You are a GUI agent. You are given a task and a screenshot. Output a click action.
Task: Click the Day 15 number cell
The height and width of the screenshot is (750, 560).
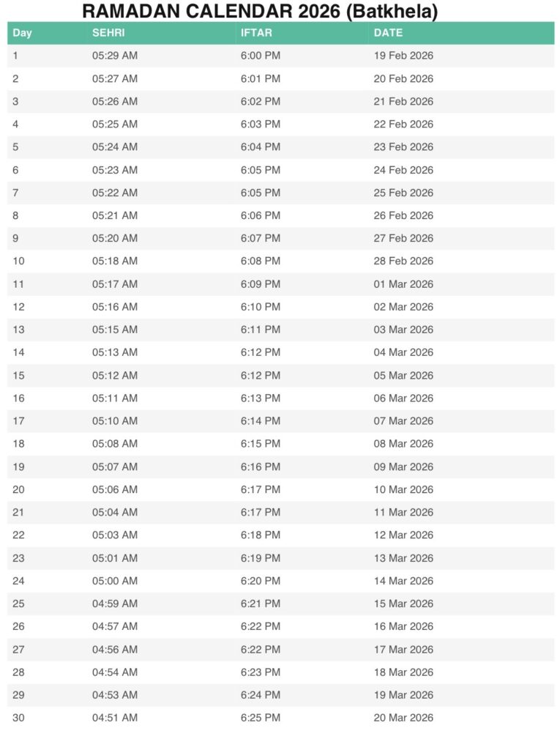tap(18, 375)
